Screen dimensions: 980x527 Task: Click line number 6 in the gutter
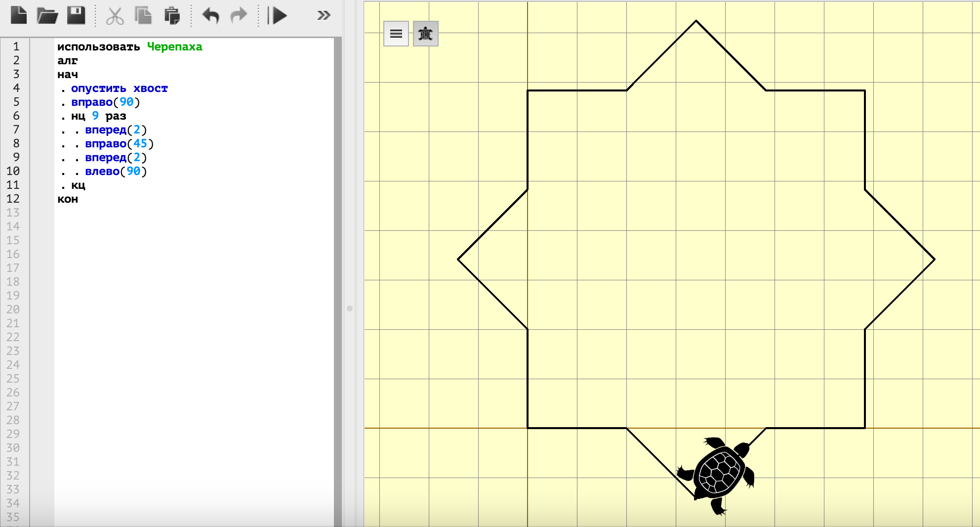click(16, 116)
